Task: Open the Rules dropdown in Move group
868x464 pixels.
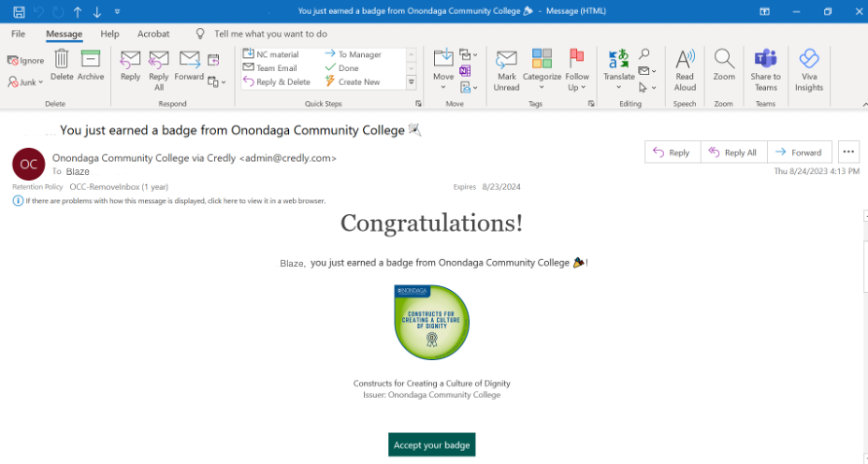Action: (469, 55)
